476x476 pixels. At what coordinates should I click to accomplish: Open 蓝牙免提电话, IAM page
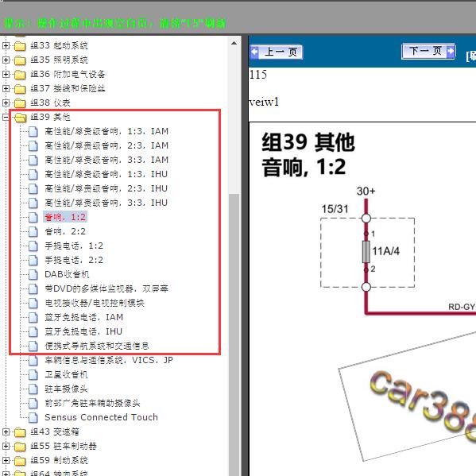(x=83, y=317)
